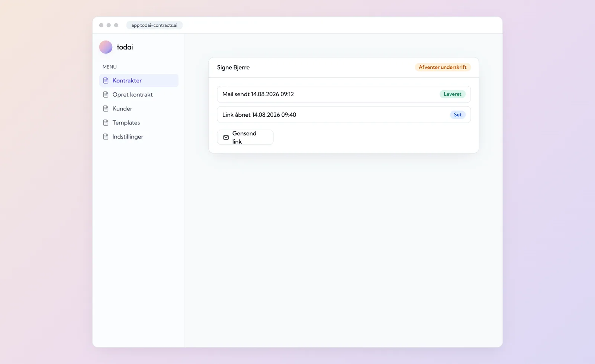Open Indstillinger from the menu

point(139,137)
